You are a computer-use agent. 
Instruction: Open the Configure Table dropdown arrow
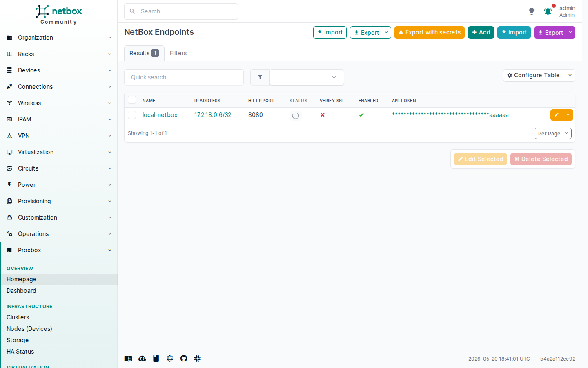[x=570, y=75]
